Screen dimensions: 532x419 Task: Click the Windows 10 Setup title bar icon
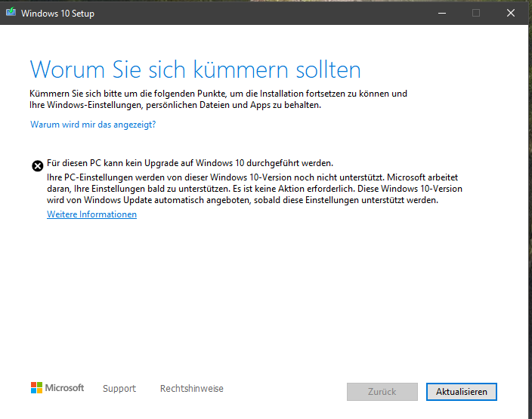(11, 12)
